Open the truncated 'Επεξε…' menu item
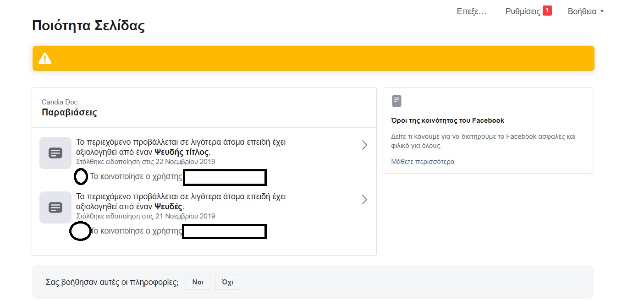The height and width of the screenshot is (300, 644). 471,11
